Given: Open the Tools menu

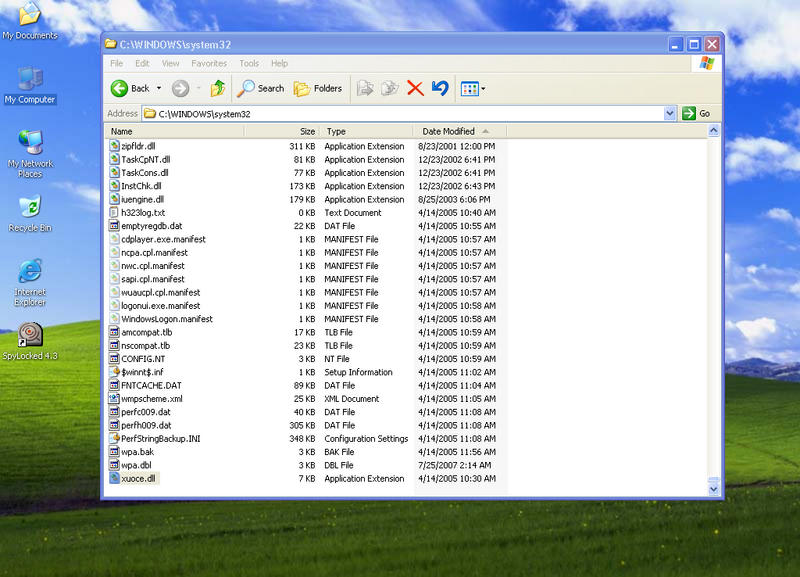Looking at the screenshot, I should coord(249,63).
